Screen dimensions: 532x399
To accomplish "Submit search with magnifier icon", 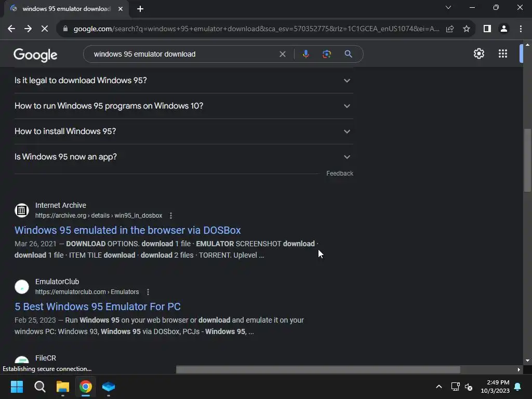I will (x=348, y=54).
